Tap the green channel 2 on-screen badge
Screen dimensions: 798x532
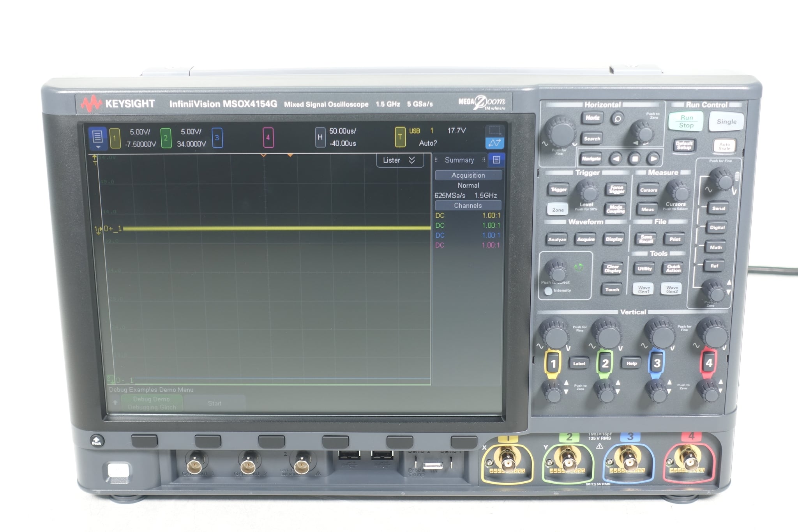point(166,138)
